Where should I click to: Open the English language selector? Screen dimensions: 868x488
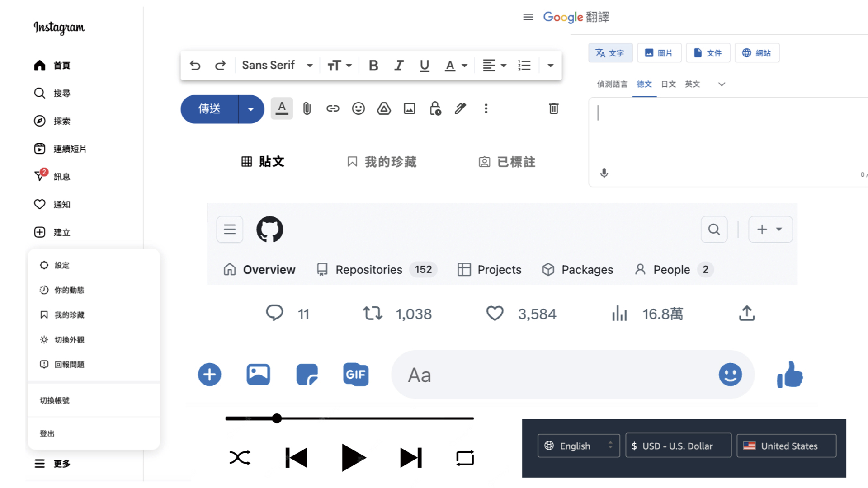pos(578,446)
